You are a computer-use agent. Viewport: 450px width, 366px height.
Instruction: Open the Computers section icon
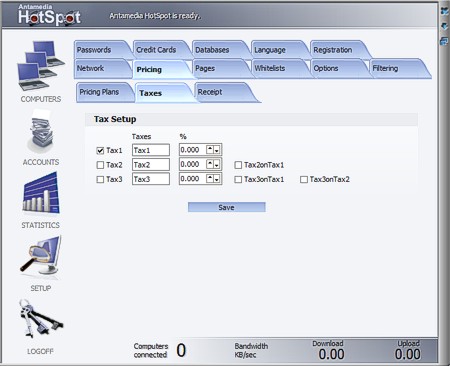40,65
